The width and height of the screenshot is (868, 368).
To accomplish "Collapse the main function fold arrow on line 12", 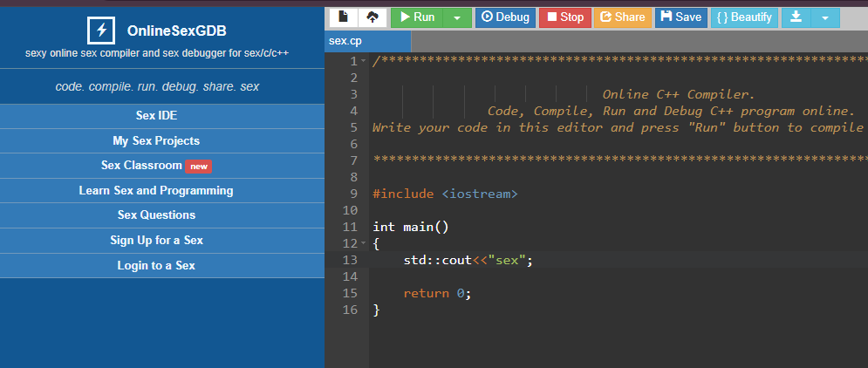I will point(364,243).
